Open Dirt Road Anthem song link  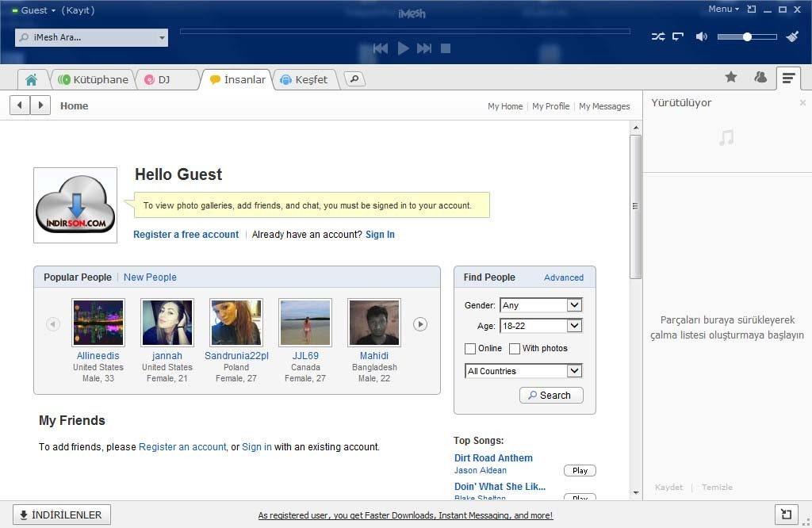coord(493,457)
